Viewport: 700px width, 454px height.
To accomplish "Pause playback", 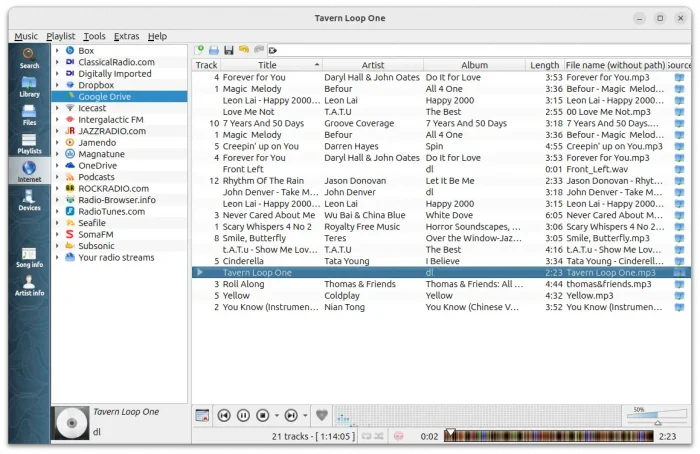I will click(243, 416).
